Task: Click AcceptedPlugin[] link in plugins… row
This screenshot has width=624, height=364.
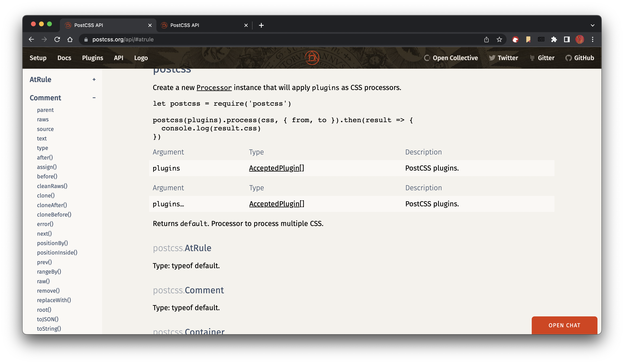Action: pyautogui.click(x=277, y=204)
